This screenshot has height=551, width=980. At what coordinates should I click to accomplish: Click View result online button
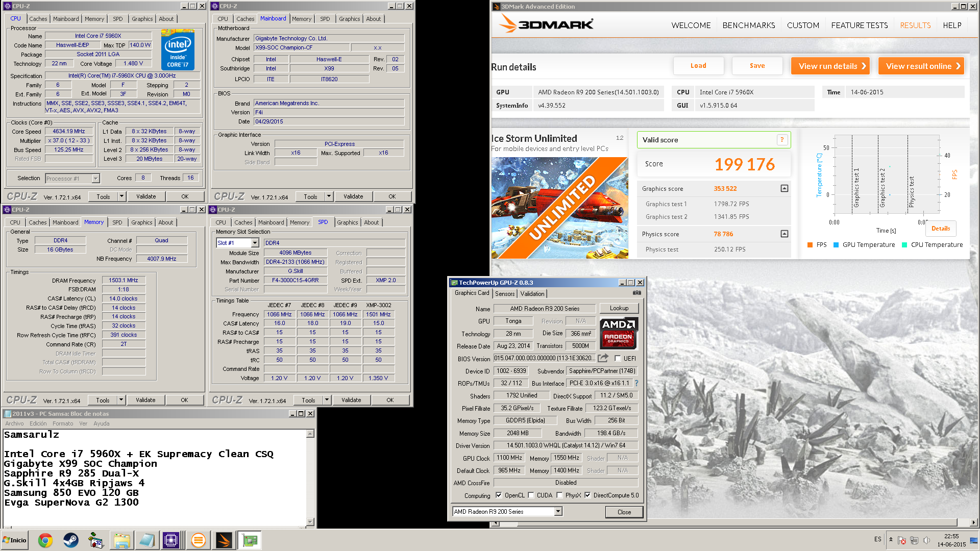[x=921, y=66]
